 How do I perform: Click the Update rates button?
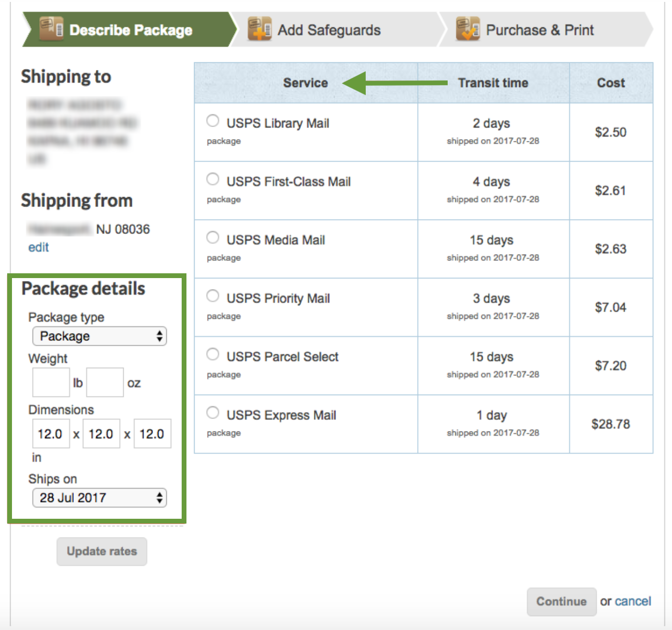pyautogui.click(x=102, y=551)
